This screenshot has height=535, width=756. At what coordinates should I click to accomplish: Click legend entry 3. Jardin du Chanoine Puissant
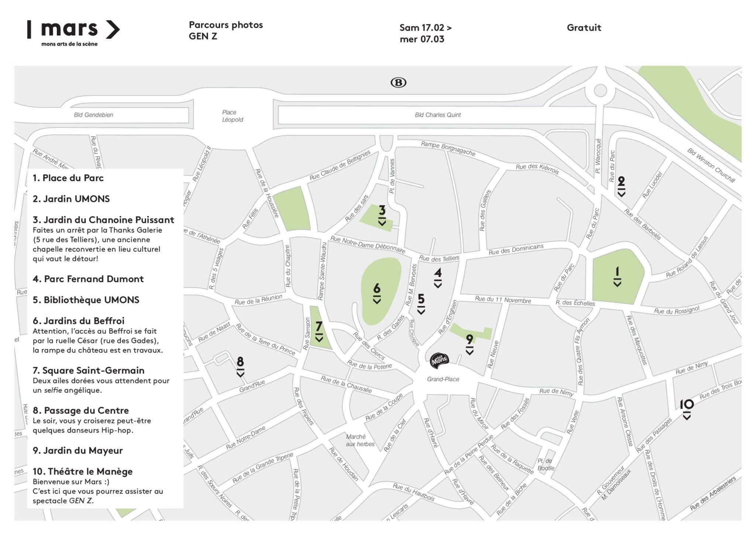tap(103, 220)
